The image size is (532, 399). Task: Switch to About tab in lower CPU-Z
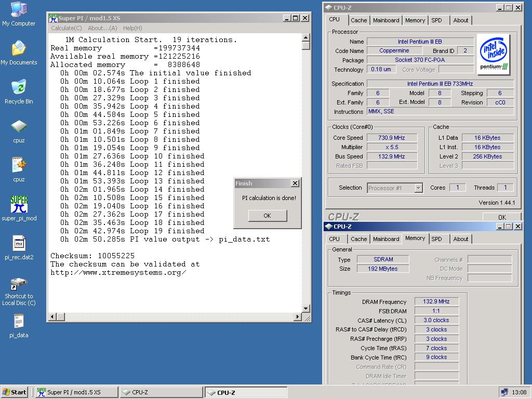point(461,239)
